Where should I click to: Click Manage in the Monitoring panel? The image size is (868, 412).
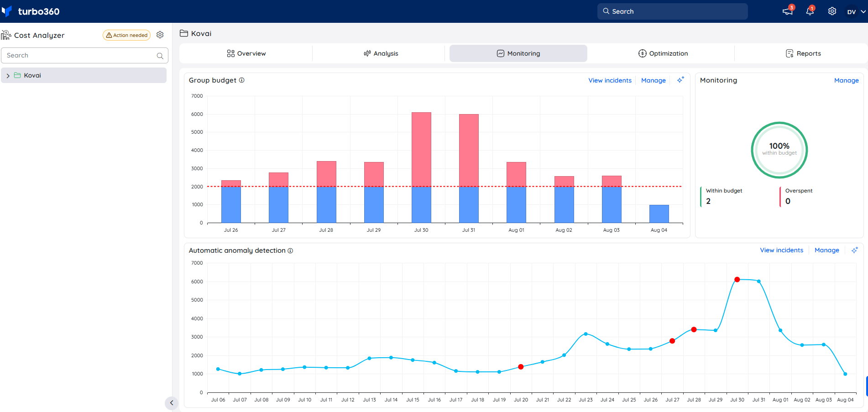pos(847,80)
